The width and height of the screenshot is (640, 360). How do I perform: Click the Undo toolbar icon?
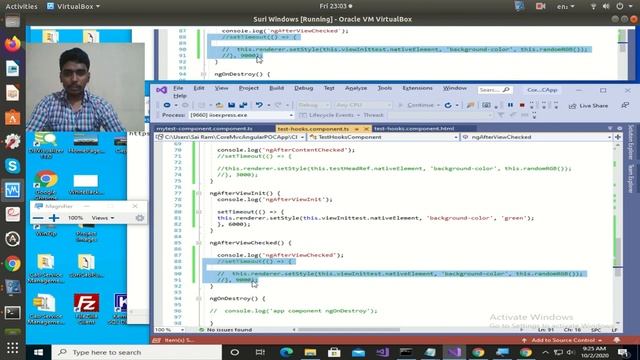pos(259,105)
